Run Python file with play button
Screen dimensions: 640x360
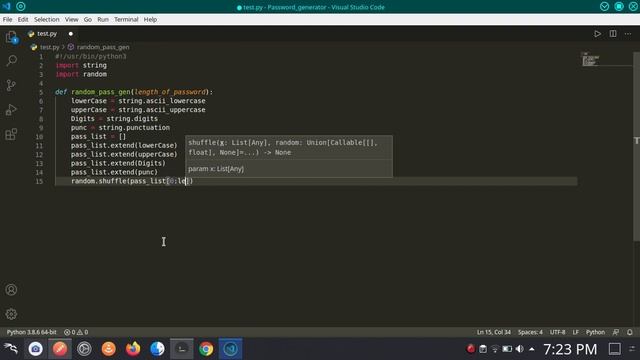coord(597,34)
